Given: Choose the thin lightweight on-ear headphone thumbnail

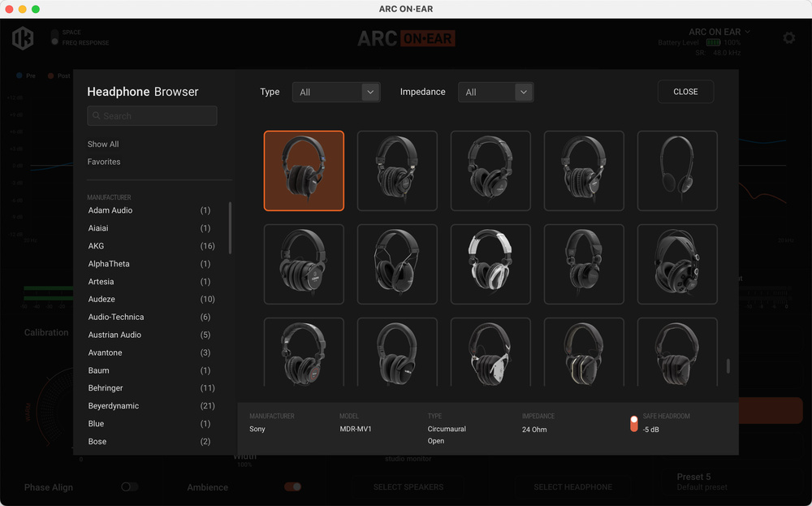Looking at the screenshot, I should [677, 171].
